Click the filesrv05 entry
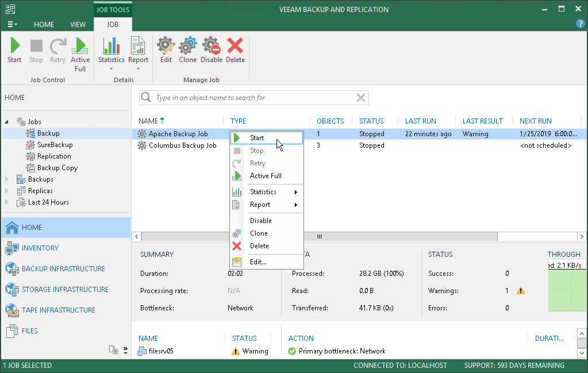This screenshot has height=373, width=588. [155, 351]
